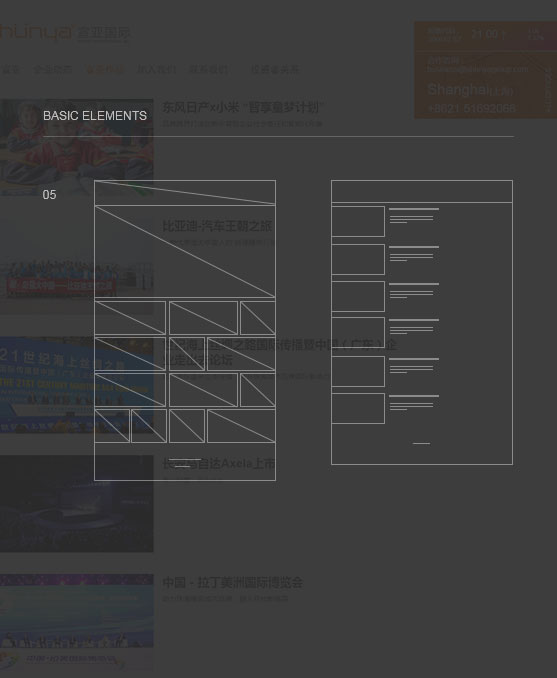This screenshot has height=678, width=557.
Task: Click the first list image placeholder in right wireframe
Action: tap(358, 221)
